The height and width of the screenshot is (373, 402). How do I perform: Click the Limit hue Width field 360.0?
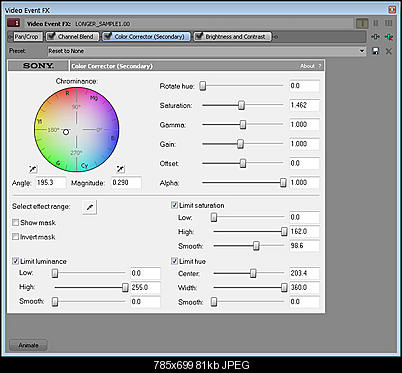304,287
